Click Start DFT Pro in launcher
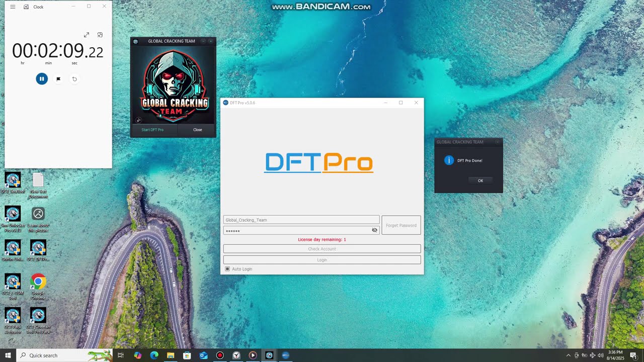 tap(152, 130)
